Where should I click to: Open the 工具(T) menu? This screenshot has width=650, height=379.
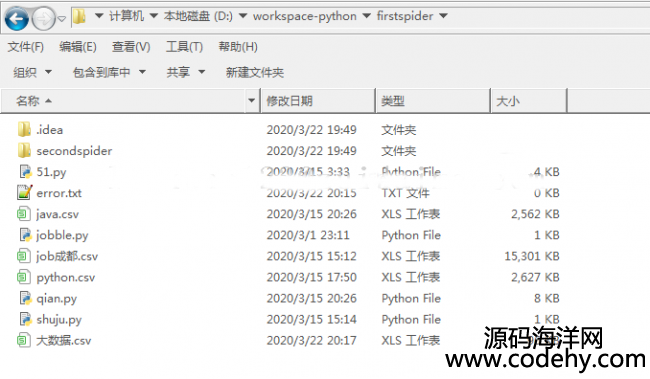coord(184,47)
